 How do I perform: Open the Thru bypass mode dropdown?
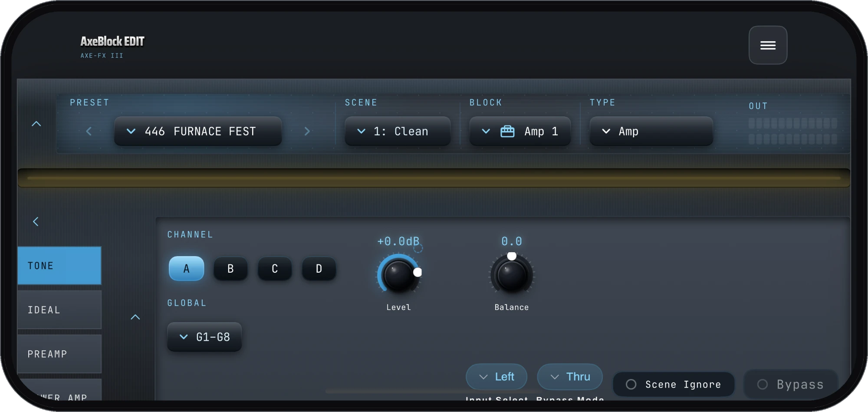tap(570, 376)
